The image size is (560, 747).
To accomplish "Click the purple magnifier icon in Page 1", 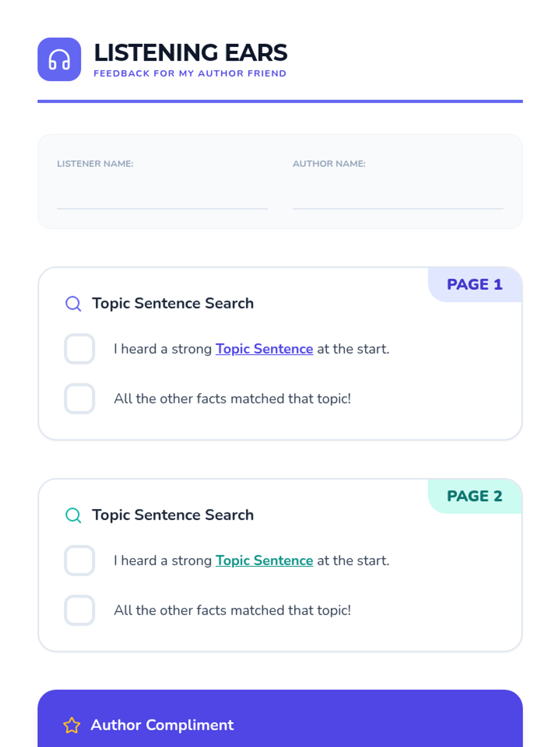I will pyautogui.click(x=73, y=303).
